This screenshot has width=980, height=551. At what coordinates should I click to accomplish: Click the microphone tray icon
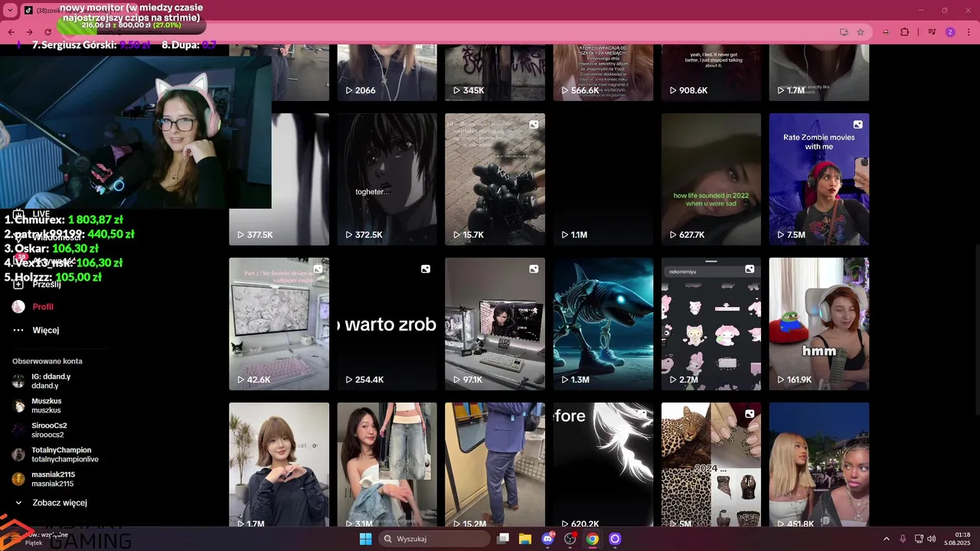point(903,539)
